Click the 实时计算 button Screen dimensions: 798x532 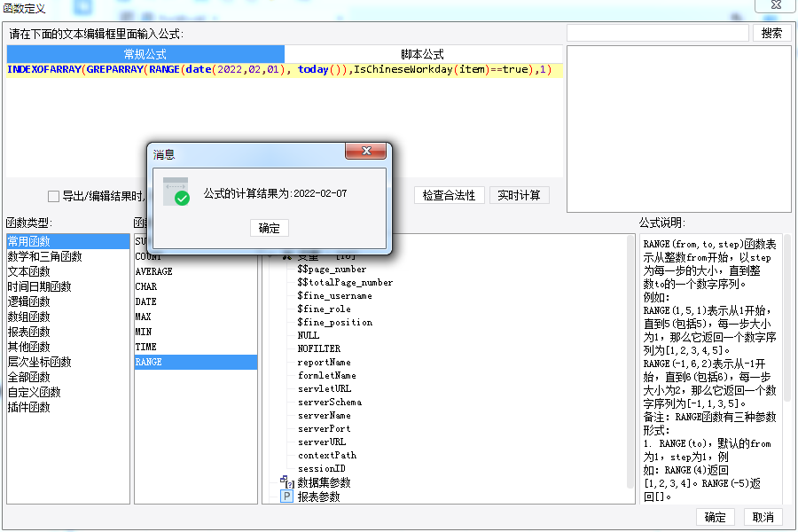(519, 195)
